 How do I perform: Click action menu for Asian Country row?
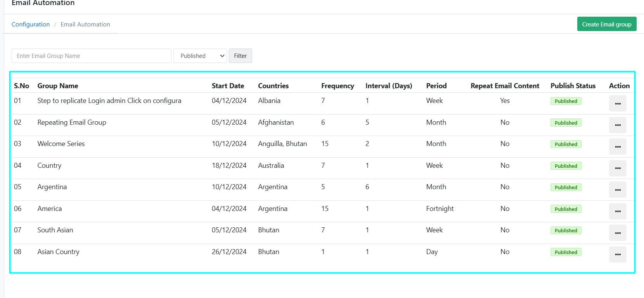point(617,254)
